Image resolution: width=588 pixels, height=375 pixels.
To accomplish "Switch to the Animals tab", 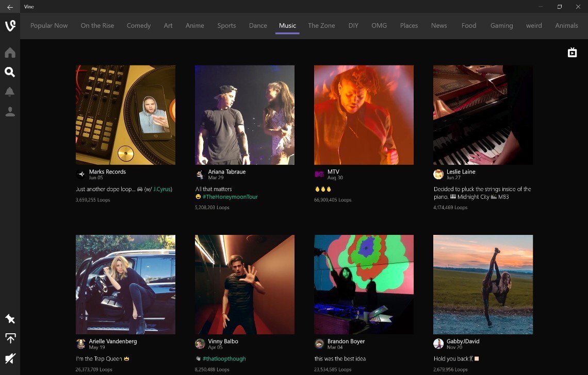I will pos(566,26).
